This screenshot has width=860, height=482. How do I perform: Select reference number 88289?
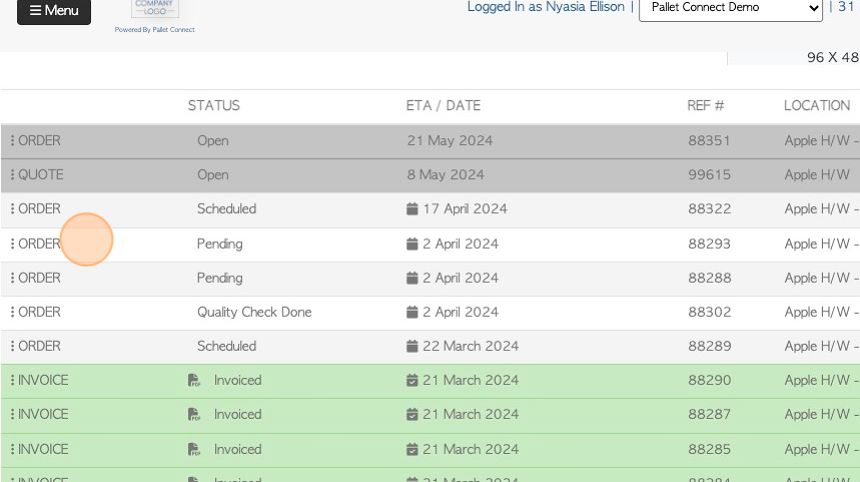pos(709,346)
